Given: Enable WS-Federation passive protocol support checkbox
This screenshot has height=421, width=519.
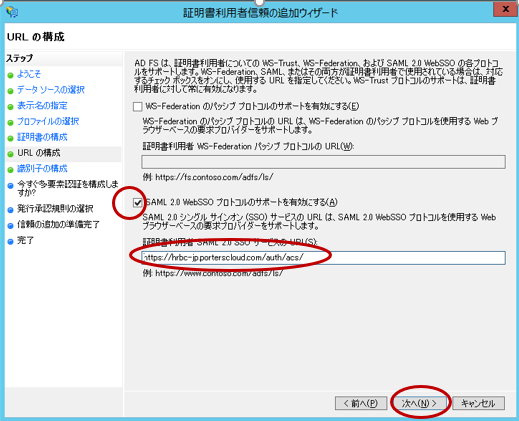Looking at the screenshot, I should 137,107.
